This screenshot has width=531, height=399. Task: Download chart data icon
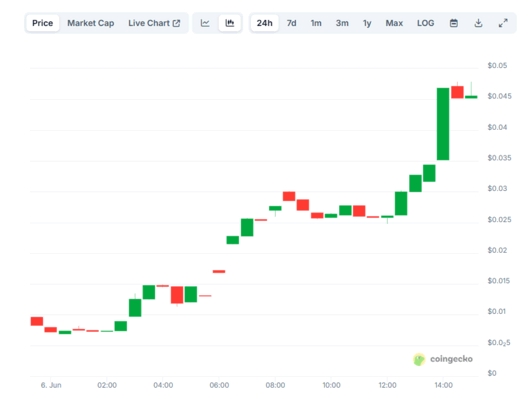[478, 23]
